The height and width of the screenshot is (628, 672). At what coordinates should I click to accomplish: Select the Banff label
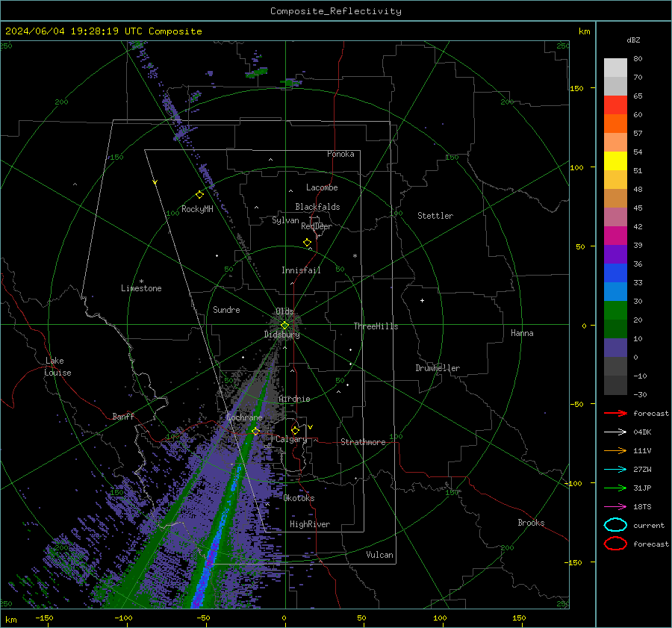click(123, 416)
